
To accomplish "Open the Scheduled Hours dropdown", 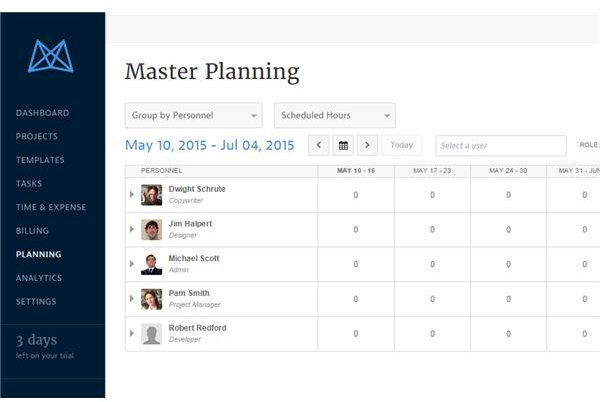I will coord(335,115).
